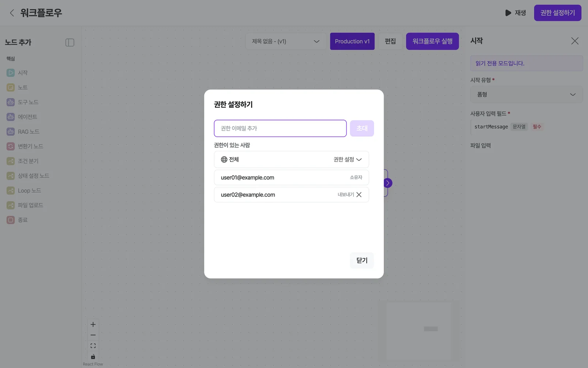Click the startMessage field name

click(491, 127)
